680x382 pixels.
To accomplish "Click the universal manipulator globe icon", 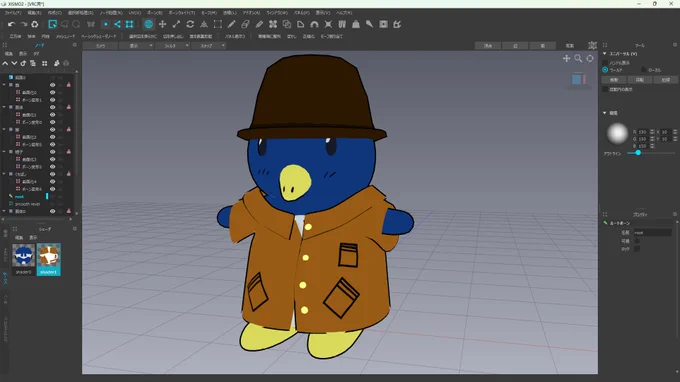I will (x=148, y=24).
